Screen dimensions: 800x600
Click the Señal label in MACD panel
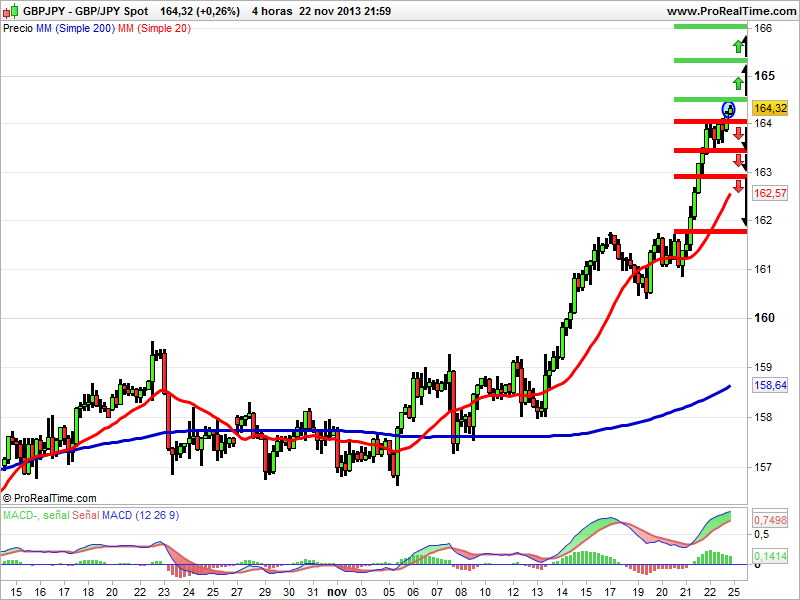86,515
